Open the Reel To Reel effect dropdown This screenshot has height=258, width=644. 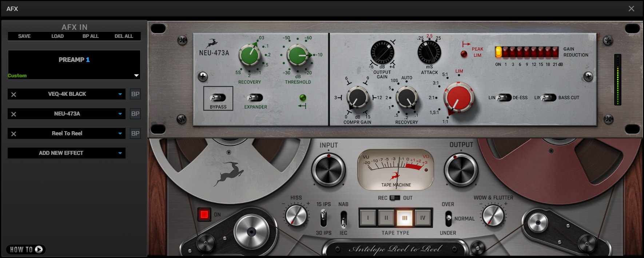click(120, 134)
